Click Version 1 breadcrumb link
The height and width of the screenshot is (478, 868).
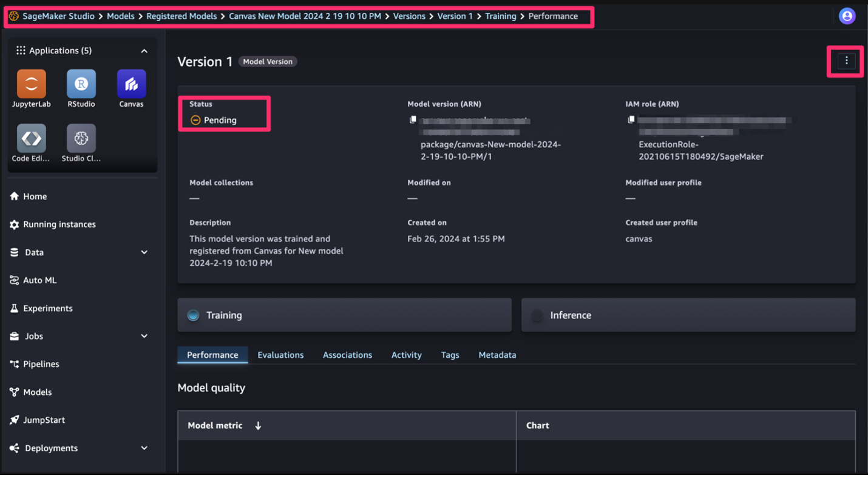455,16
